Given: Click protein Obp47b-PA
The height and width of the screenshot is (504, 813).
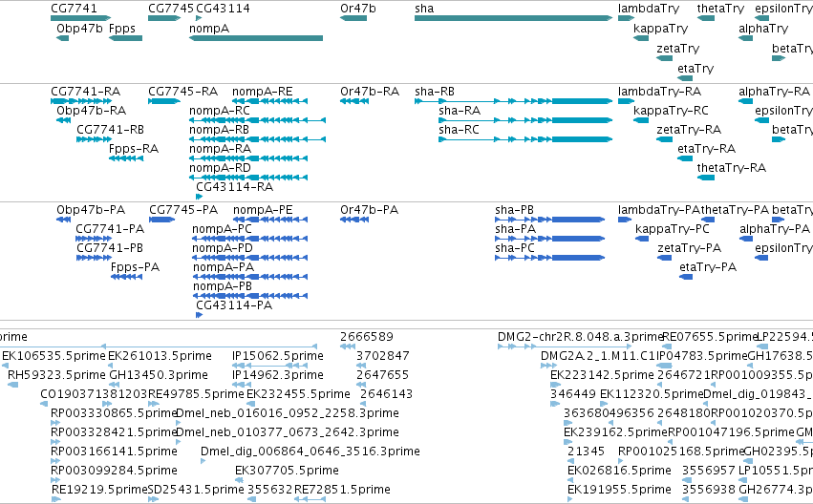Looking at the screenshot, I should click(63, 220).
